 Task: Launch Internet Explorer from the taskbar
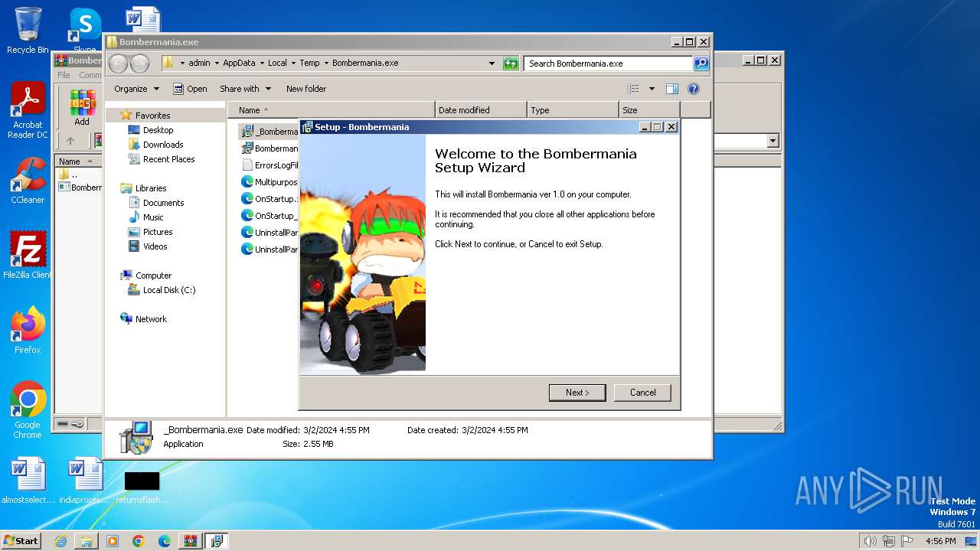pos(60,541)
